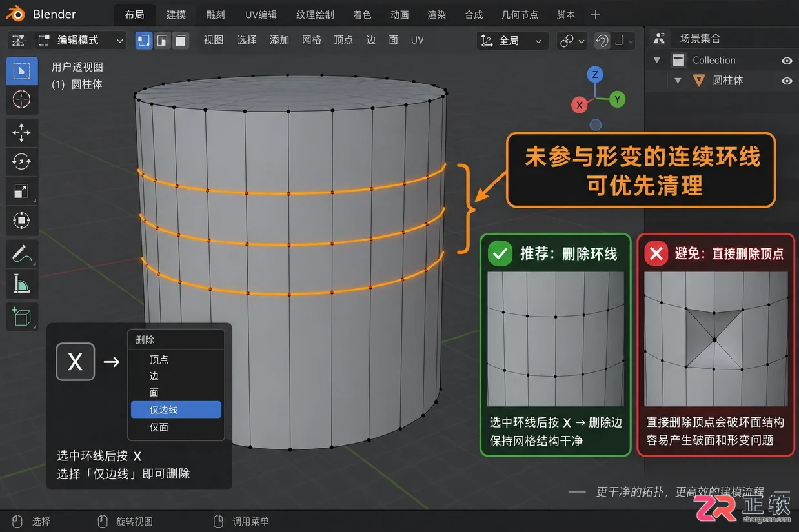Toggle 圆柱体 visibility eye

pyautogui.click(x=787, y=81)
